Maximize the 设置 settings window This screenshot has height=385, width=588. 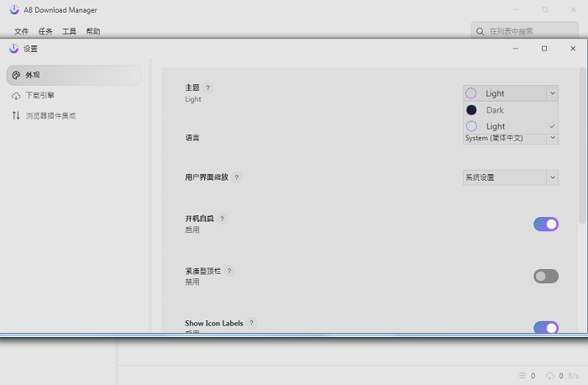[544, 49]
